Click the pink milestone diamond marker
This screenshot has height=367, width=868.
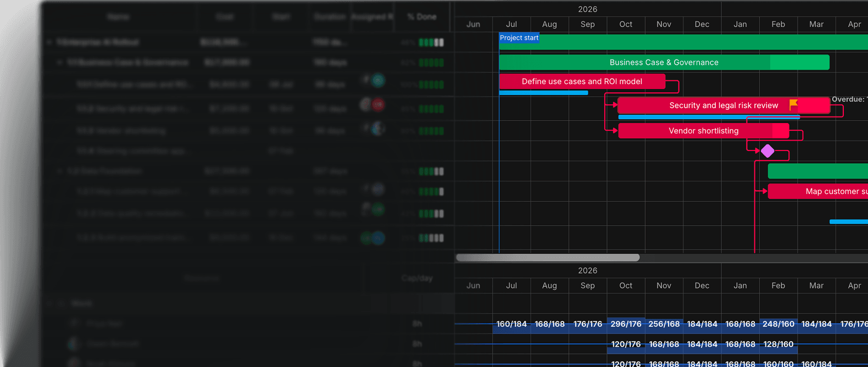coord(767,151)
